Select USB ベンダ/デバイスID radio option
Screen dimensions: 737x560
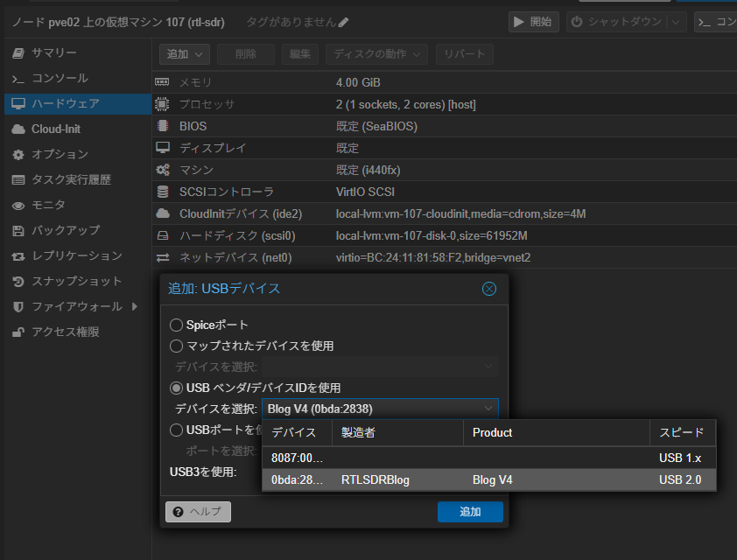tap(177, 388)
